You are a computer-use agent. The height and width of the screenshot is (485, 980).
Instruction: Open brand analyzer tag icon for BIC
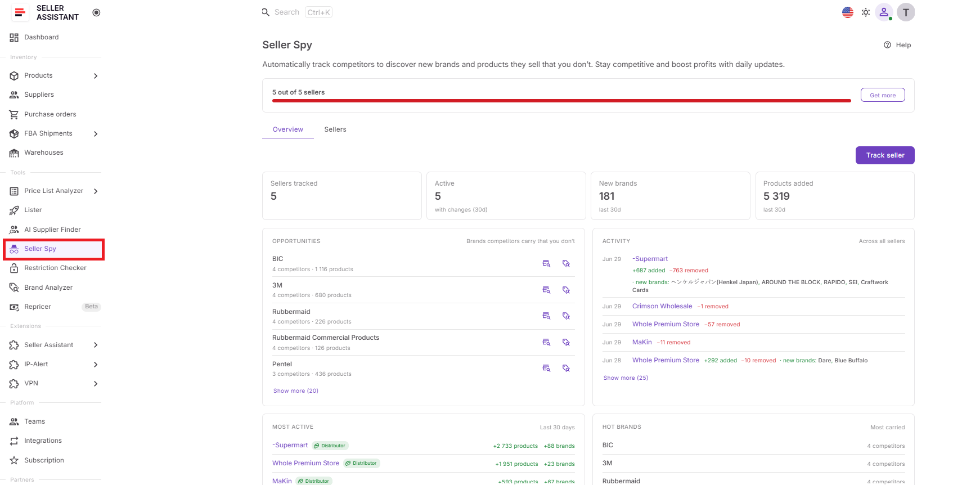tap(567, 263)
